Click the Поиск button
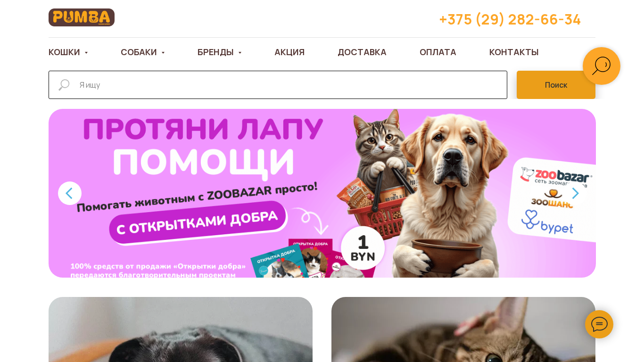Screen dimensions: 644x362 556,85
